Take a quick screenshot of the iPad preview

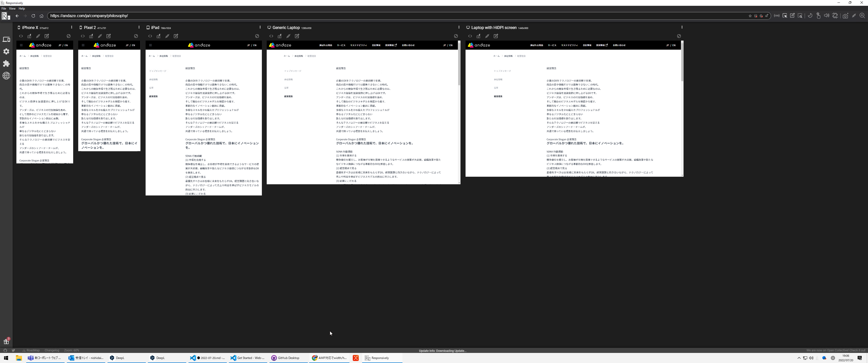tap(159, 36)
